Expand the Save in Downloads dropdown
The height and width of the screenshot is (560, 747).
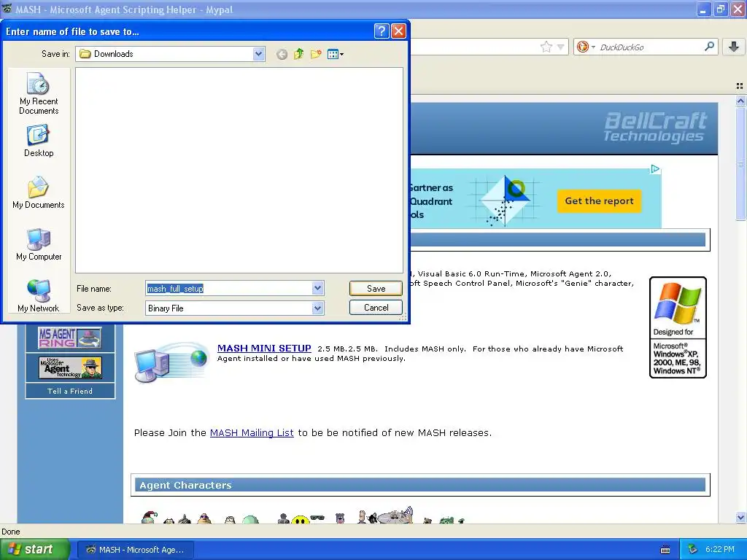pos(259,54)
